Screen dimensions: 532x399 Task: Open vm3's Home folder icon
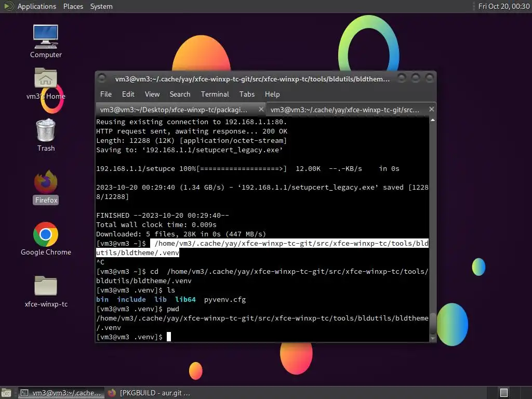[46, 84]
